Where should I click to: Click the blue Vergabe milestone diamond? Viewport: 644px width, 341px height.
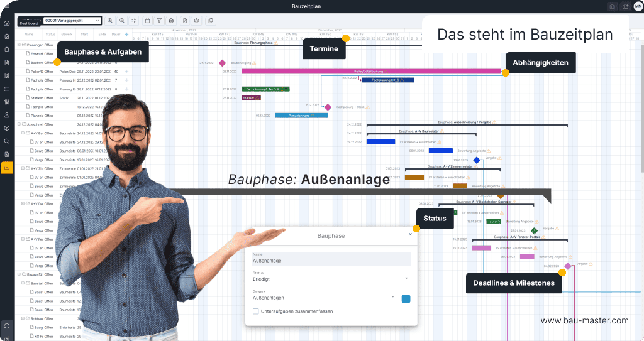click(477, 160)
